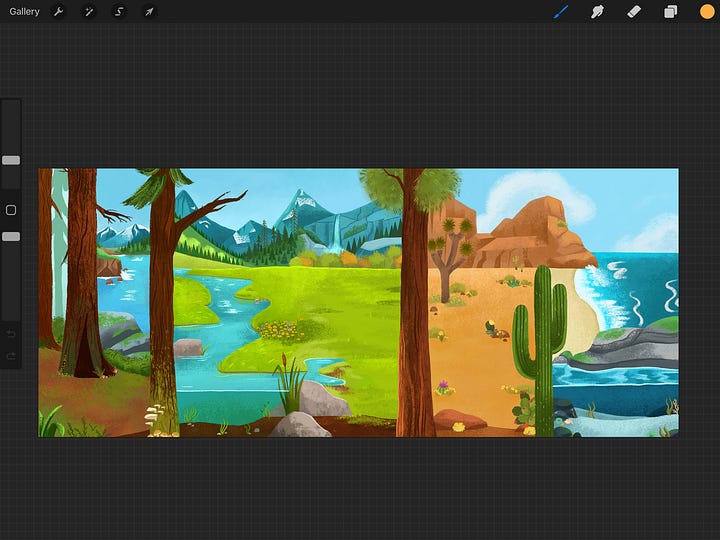Select the Eraser tool
The width and height of the screenshot is (720, 540).
[634, 11]
